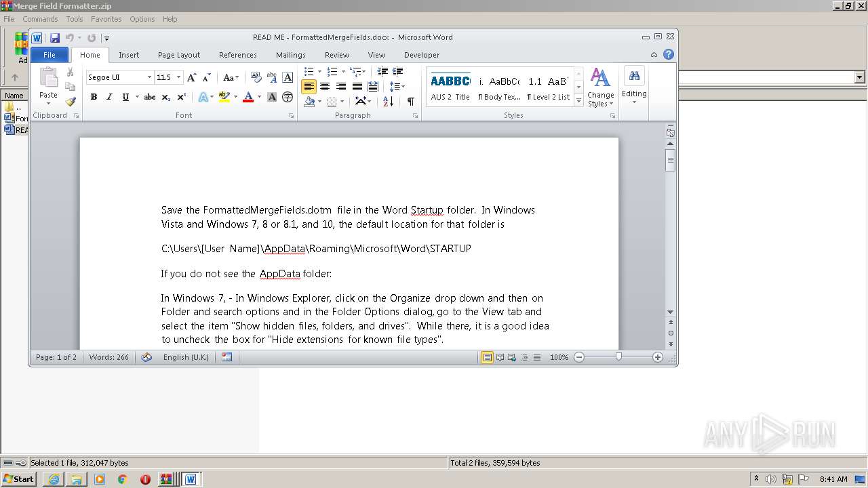Open the Mailings tab
The width and height of the screenshot is (868, 488).
point(291,55)
